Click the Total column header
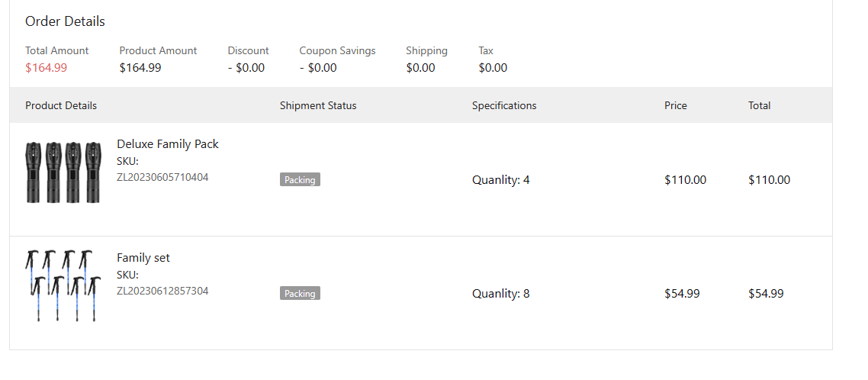The image size is (868, 380). tap(759, 105)
